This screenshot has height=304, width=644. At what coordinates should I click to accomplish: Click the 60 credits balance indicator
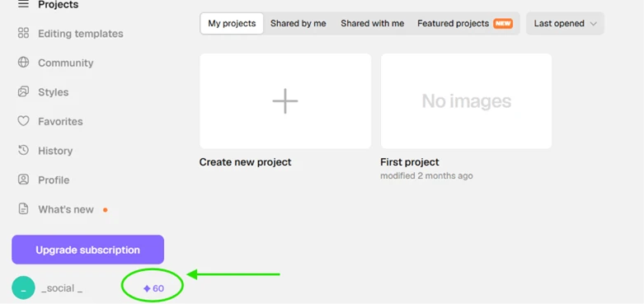153,288
